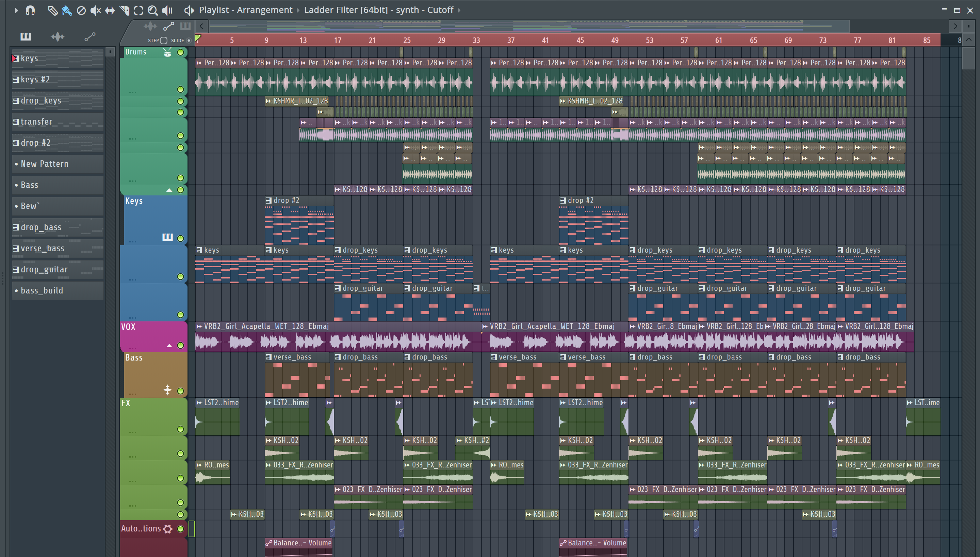This screenshot has height=557, width=980.
Task: Expand arrow after Playlist - Arrangement
Action: 298,10
